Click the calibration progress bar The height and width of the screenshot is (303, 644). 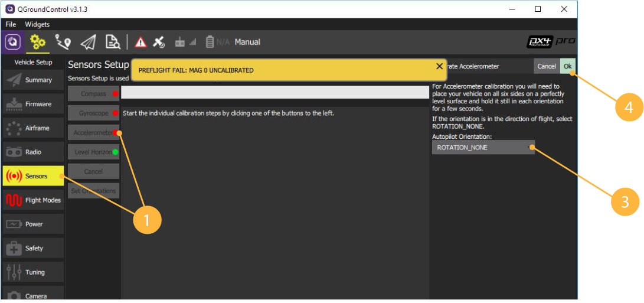click(274, 93)
